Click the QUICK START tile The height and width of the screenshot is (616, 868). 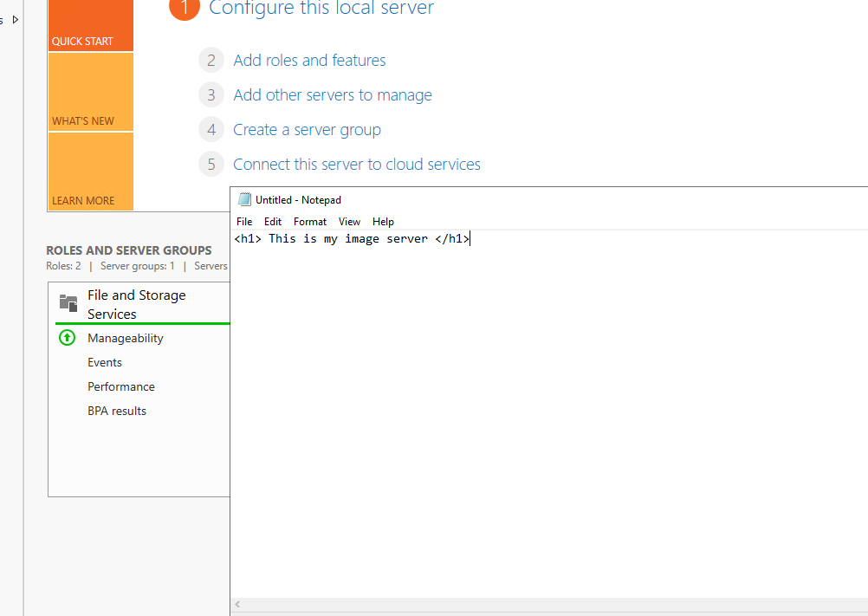coord(90,25)
